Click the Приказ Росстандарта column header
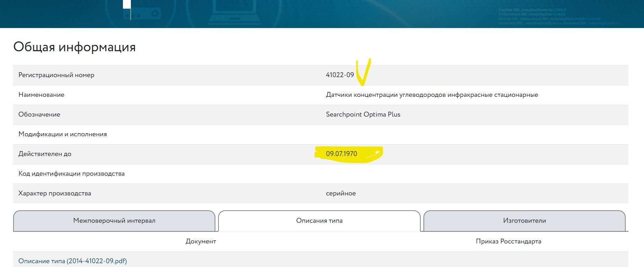Screen dimensions: 644x267 [x=508, y=241]
